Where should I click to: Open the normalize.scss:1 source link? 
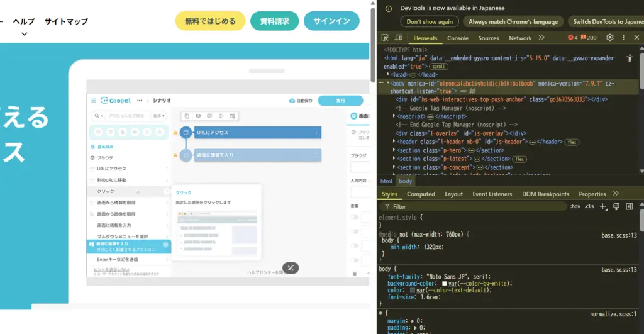tap(613, 315)
